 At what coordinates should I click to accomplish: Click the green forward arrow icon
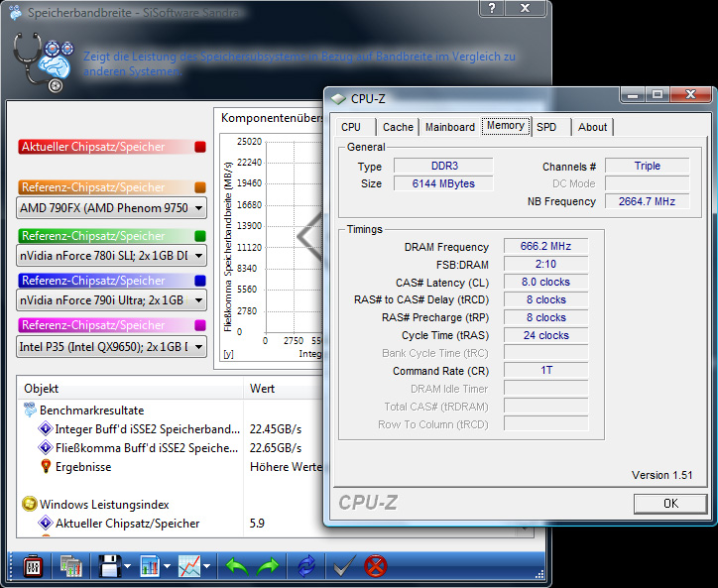[268, 567]
